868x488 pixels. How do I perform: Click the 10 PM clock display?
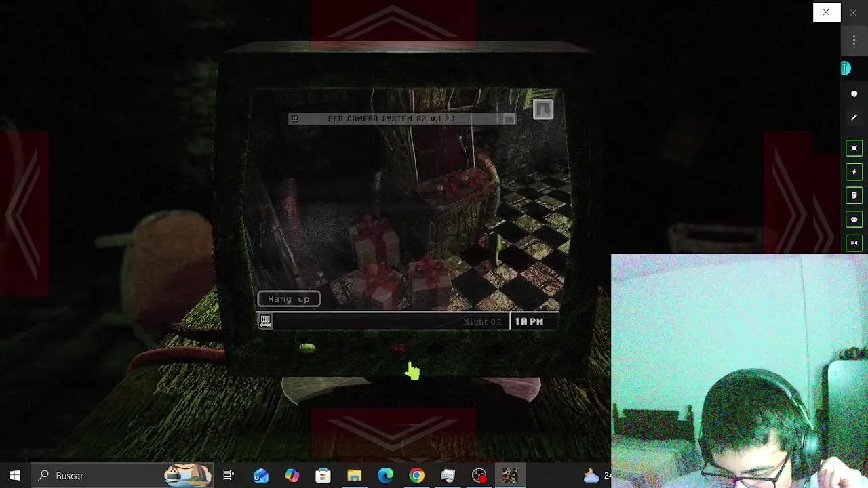tap(529, 322)
